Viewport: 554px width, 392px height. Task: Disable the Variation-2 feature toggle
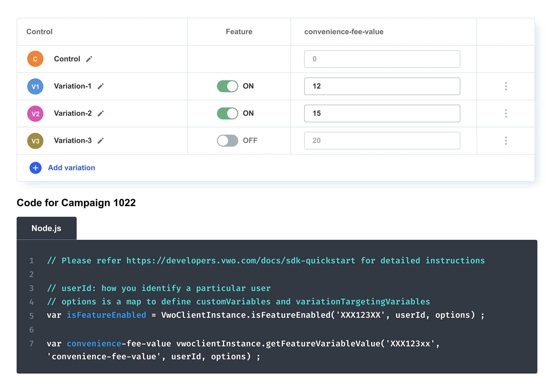pyautogui.click(x=227, y=113)
